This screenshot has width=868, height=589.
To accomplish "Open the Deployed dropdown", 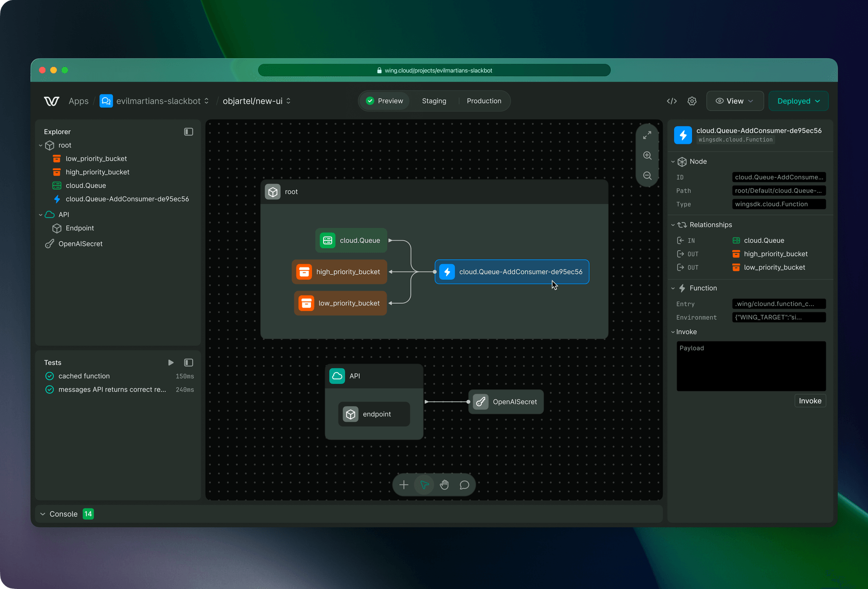I will (x=798, y=101).
